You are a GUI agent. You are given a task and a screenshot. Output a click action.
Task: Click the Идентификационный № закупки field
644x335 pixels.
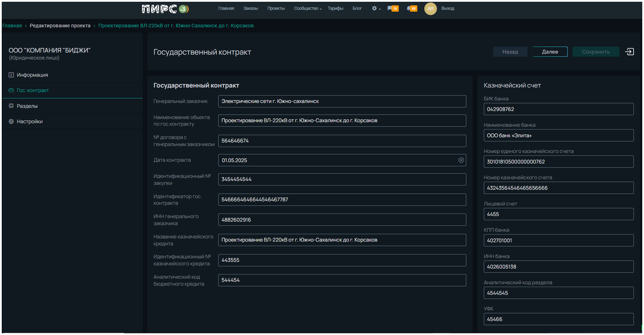pyautogui.click(x=342, y=180)
